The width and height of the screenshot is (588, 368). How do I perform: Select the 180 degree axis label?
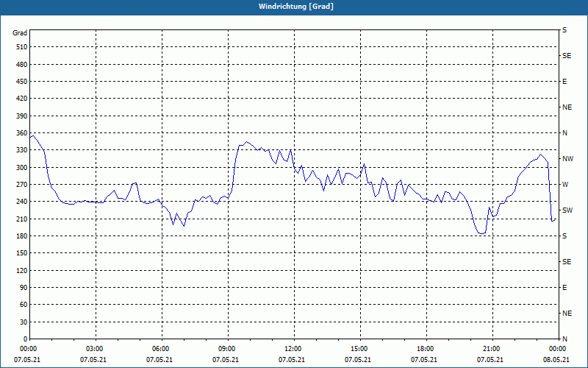22,236
